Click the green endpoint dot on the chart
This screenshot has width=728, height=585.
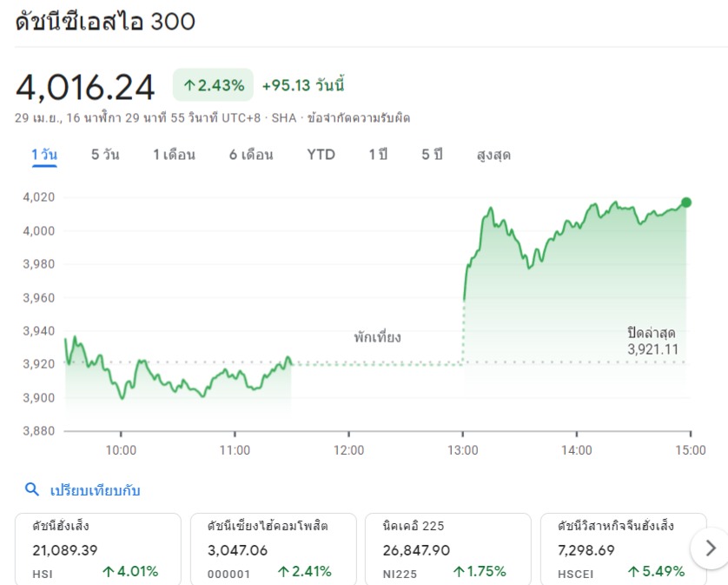686,203
